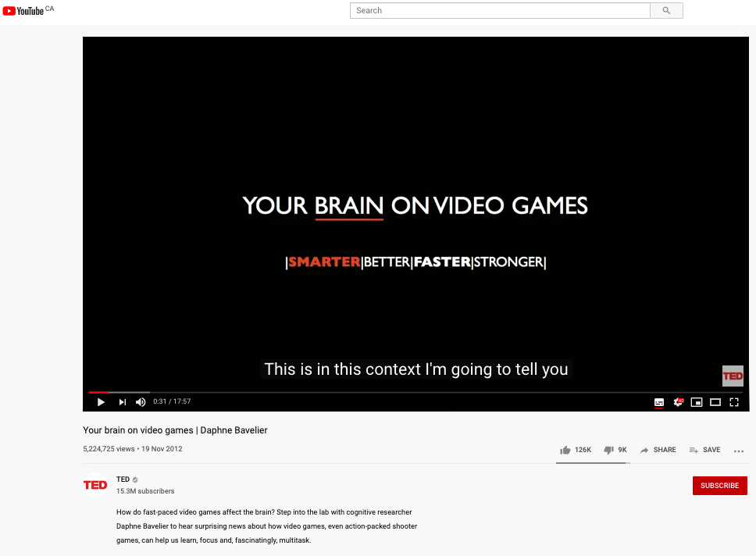Click the SHARE button

pyautogui.click(x=658, y=450)
